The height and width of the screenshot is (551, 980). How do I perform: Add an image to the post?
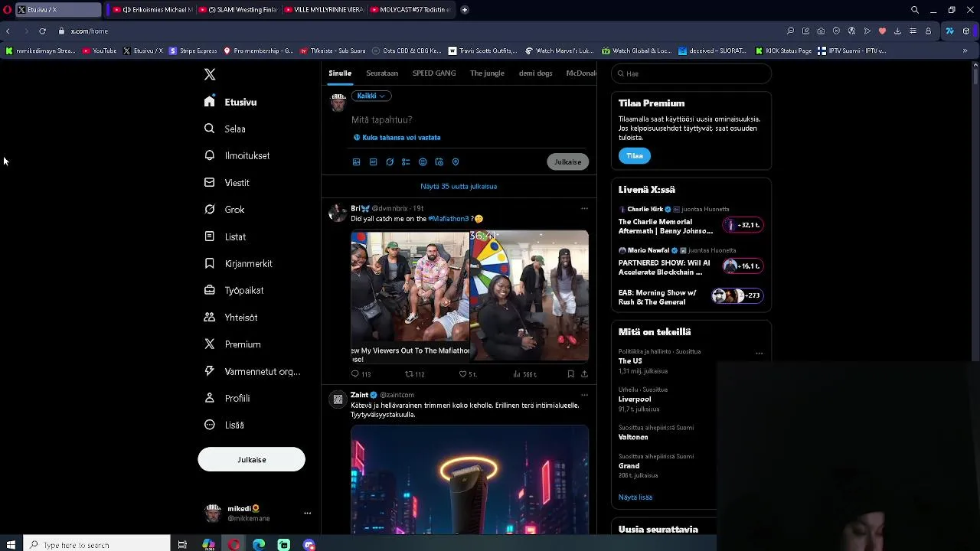tap(356, 162)
